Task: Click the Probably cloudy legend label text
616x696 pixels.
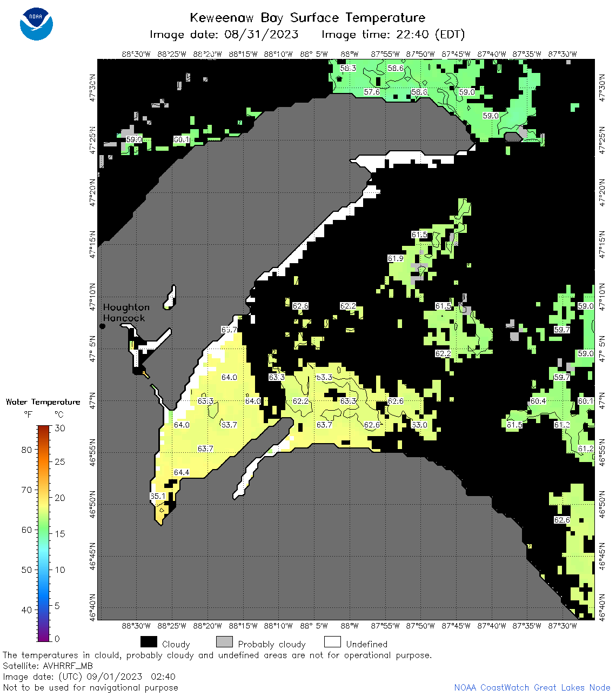Action: click(272, 644)
